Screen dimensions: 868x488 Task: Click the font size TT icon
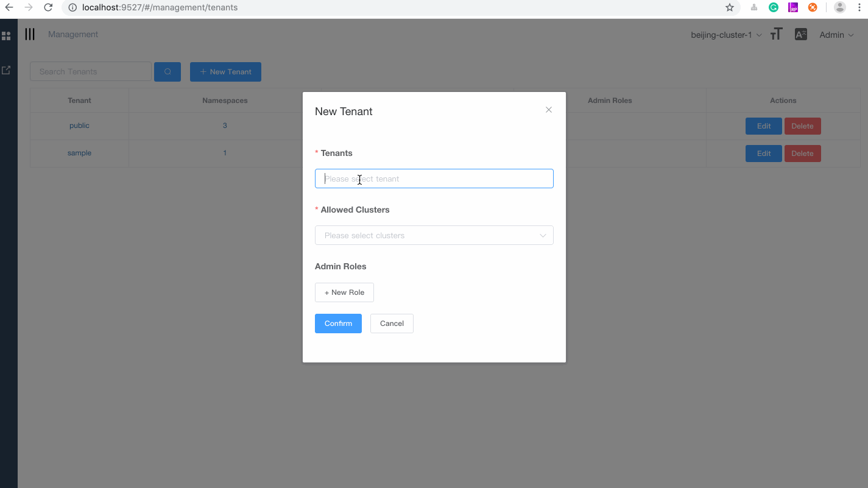tap(776, 35)
